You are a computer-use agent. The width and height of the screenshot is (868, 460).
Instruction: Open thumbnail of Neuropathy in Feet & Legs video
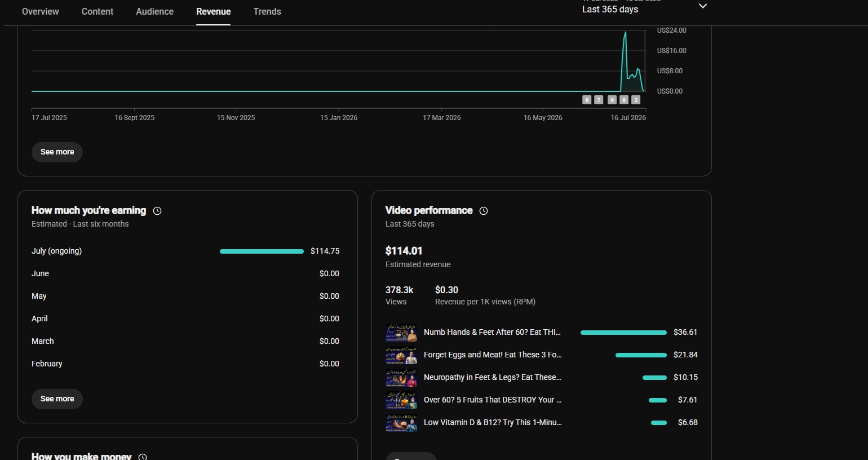(401, 378)
